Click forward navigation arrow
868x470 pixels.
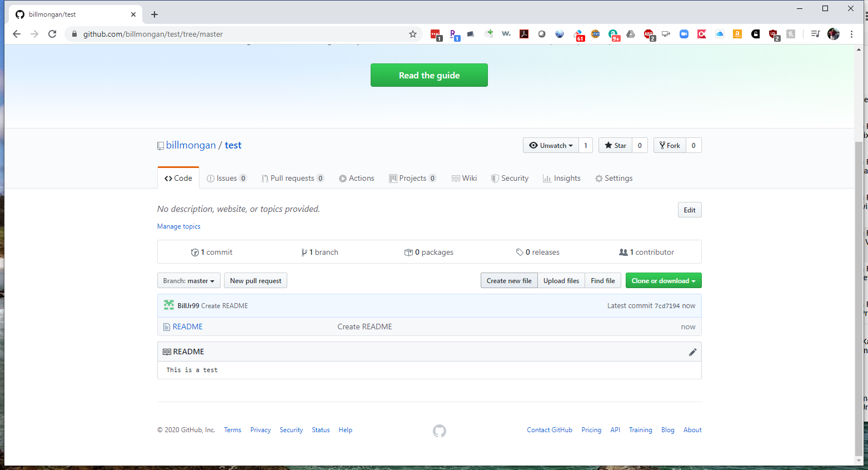point(34,34)
